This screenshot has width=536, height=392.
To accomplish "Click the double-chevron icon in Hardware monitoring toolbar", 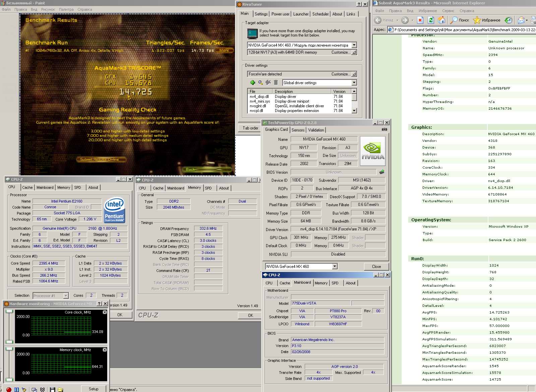I will pyautogui.click(x=42, y=389).
